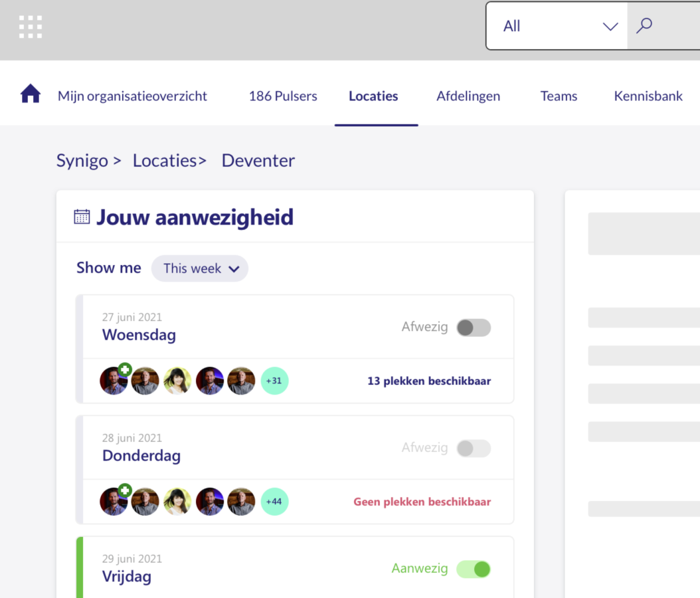Viewport: 700px width, 598px height.
Task: Open woman avatar in Woensdag row
Action: click(x=177, y=381)
